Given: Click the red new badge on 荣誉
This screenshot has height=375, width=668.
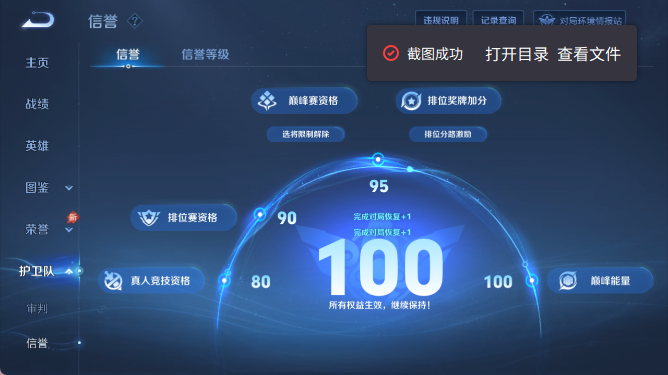Looking at the screenshot, I should pyautogui.click(x=73, y=217).
